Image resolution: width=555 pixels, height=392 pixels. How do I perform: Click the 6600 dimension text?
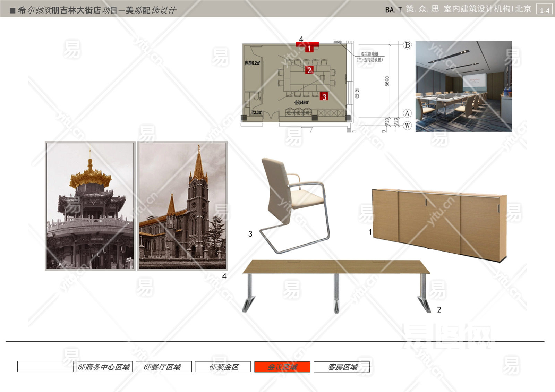point(387,81)
